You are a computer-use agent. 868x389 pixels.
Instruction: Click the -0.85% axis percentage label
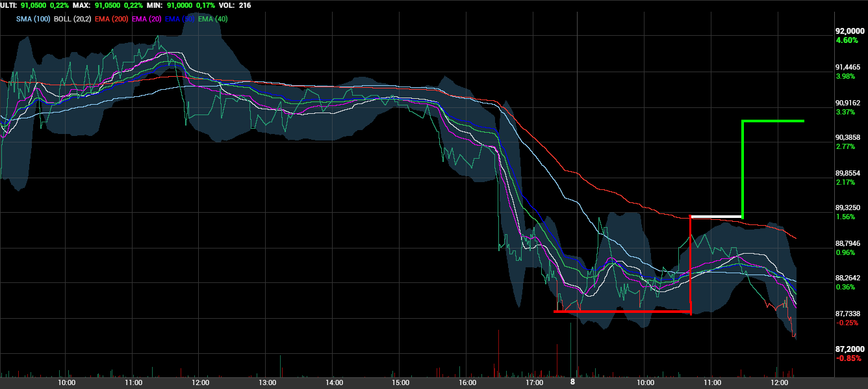[849, 358]
